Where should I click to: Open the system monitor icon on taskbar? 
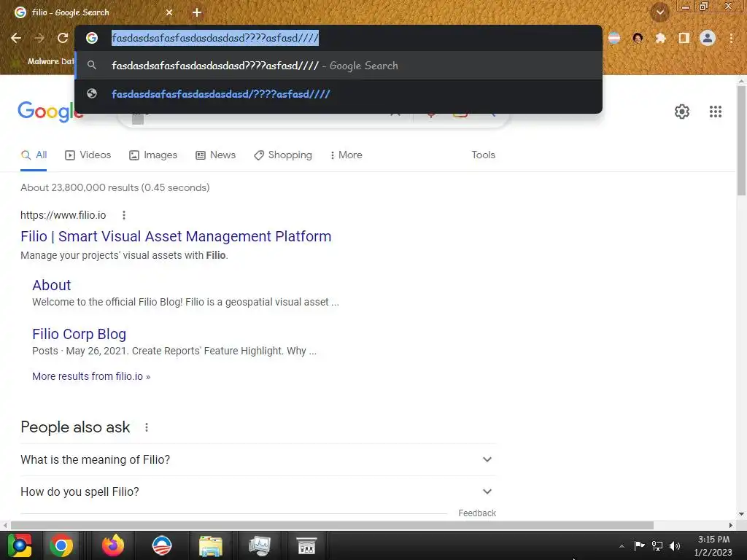[x=260, y=545]
